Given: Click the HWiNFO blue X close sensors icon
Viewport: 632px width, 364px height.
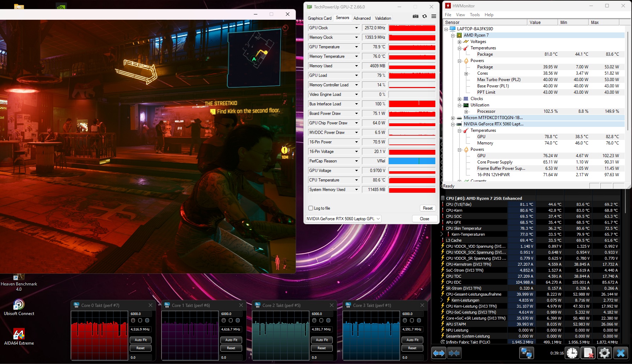Looking at the screenshot, I should click(621, 353).
